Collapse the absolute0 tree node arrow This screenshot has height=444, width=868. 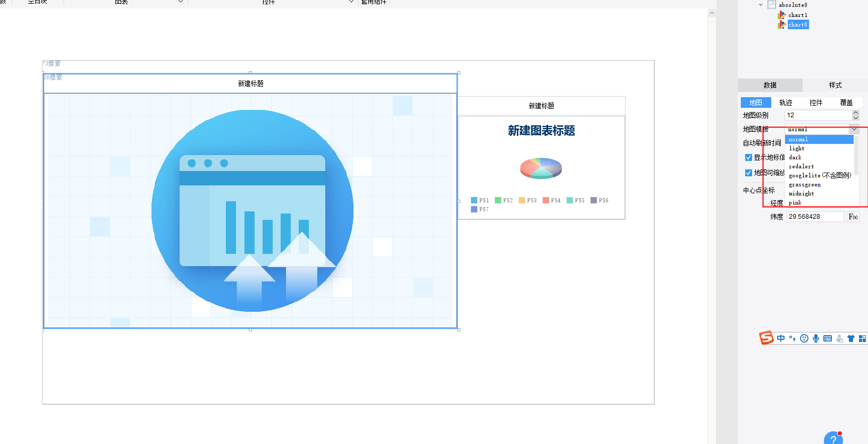click(761, 5)
